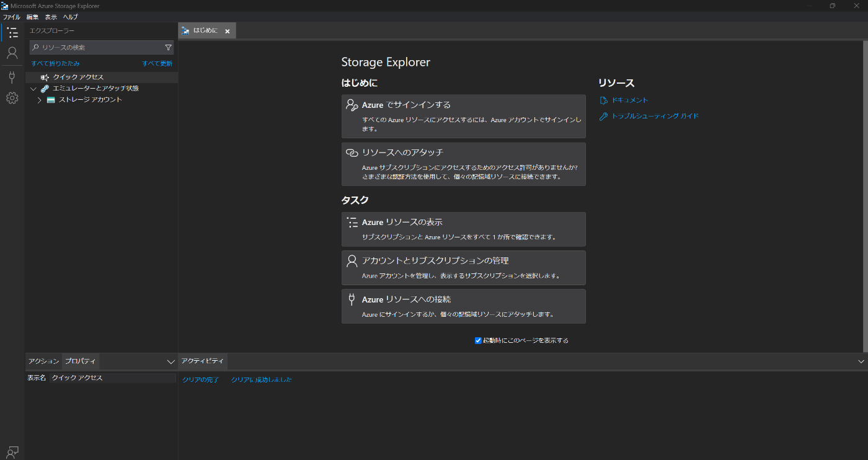The height and width of the screenshot is (460, 868).
Task: Switch to the アクション tab
Action: coord(43,361)
